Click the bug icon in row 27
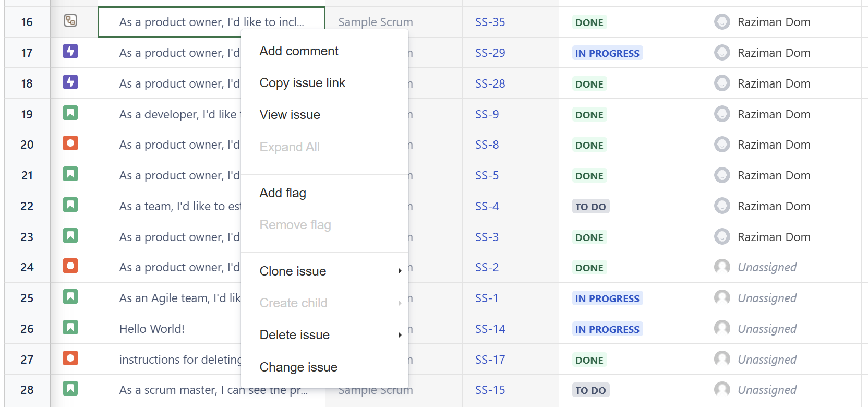This screenshot has width=868, height=407. click(x=70, y=358)
